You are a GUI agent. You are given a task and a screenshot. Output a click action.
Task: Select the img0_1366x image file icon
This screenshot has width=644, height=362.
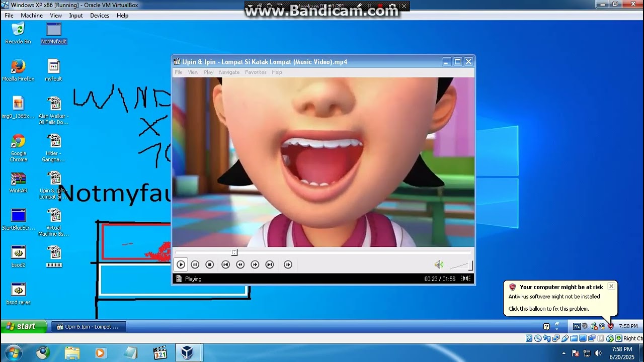[x=18, y=108]
